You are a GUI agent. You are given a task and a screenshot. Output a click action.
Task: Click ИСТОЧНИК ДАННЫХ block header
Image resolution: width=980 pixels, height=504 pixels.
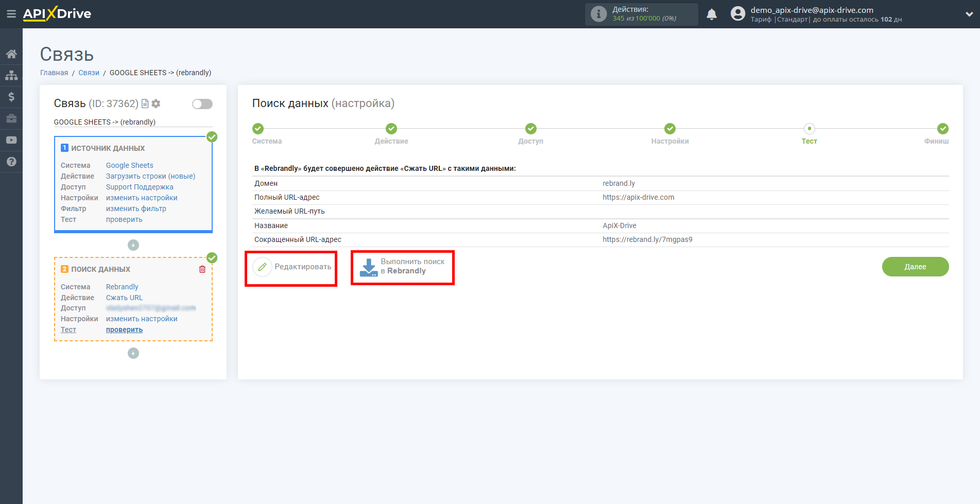coord(108,148)
